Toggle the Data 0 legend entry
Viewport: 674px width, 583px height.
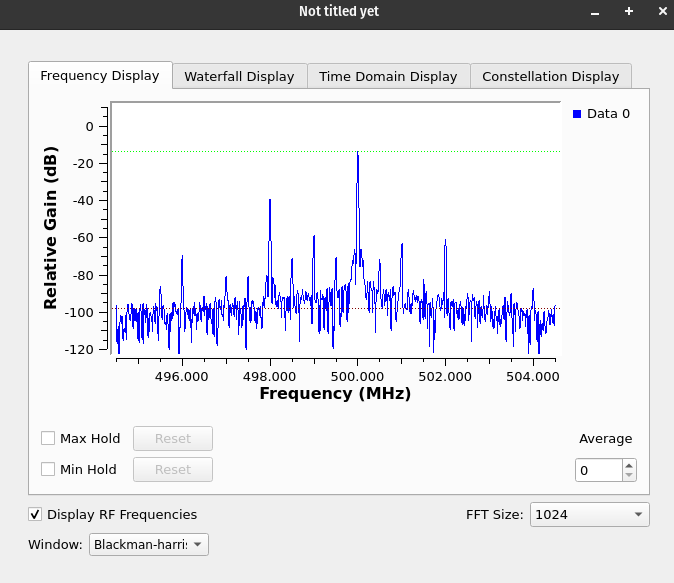(x=602, y=114)
